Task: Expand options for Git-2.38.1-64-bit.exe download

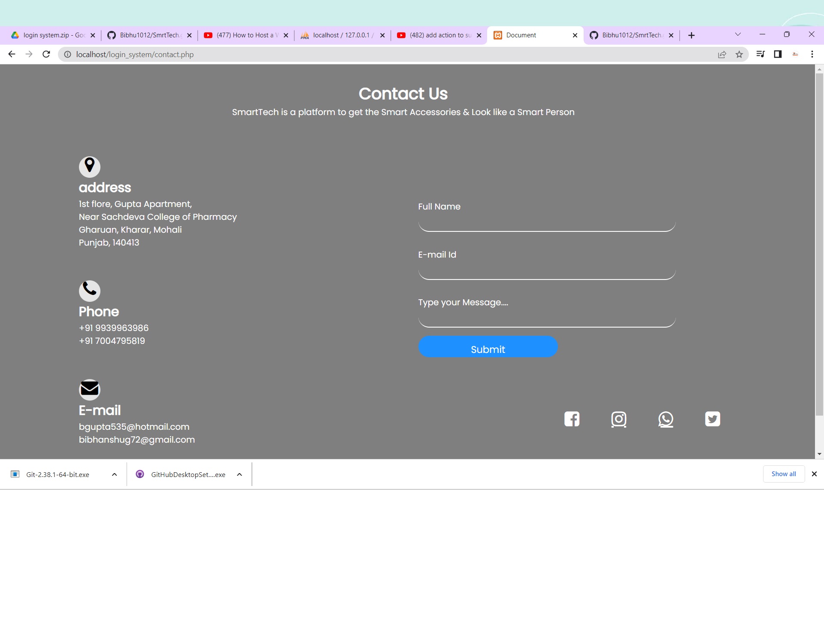Action: point(114,474)
